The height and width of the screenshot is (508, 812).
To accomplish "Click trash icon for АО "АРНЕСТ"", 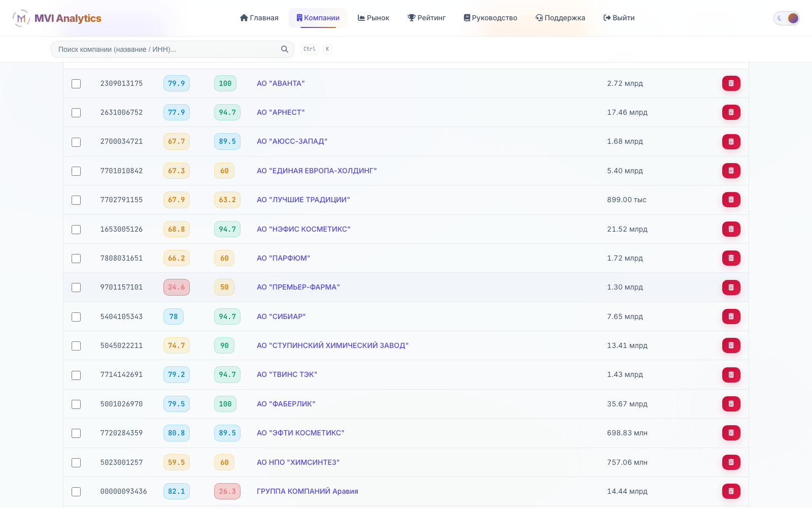I will click(731, 112).
